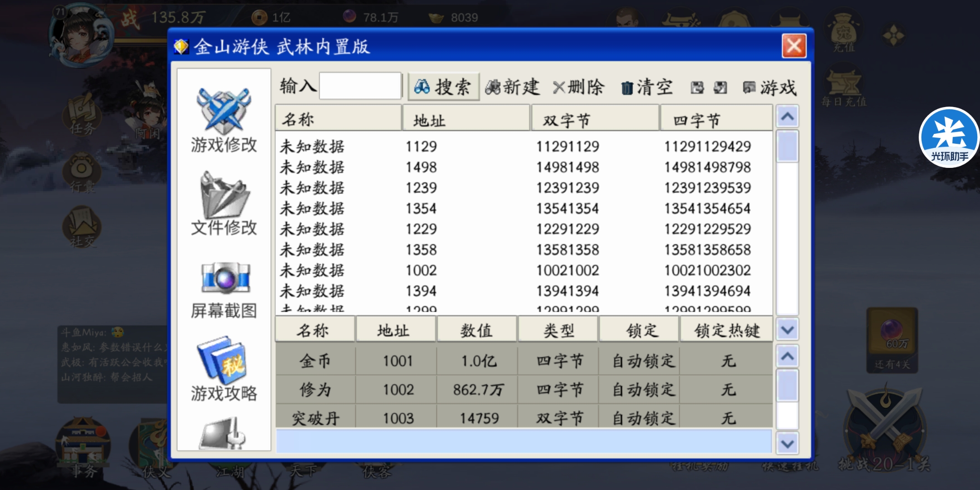
Task: Click the 14759 value of 突破丹
Action: point(479,418)
